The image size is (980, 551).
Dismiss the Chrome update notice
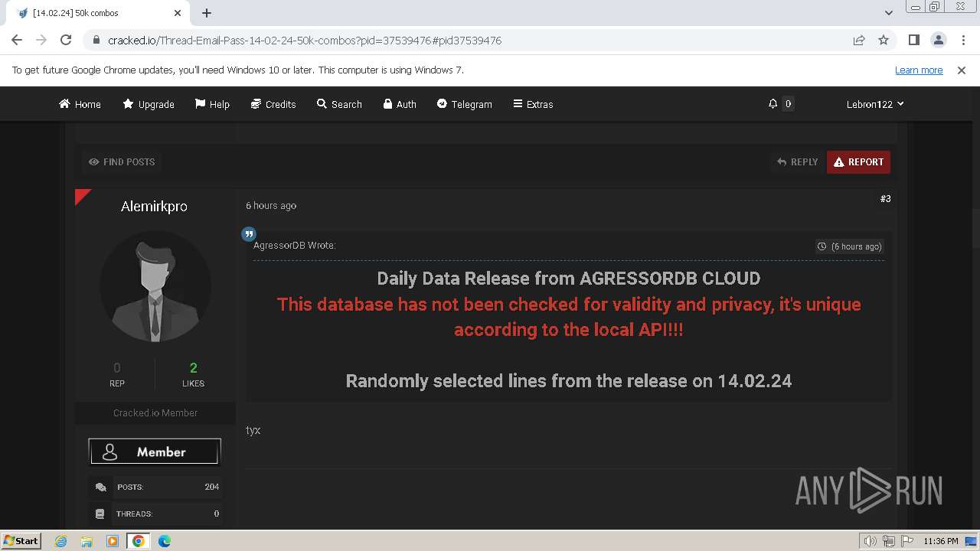click(962, 70)
